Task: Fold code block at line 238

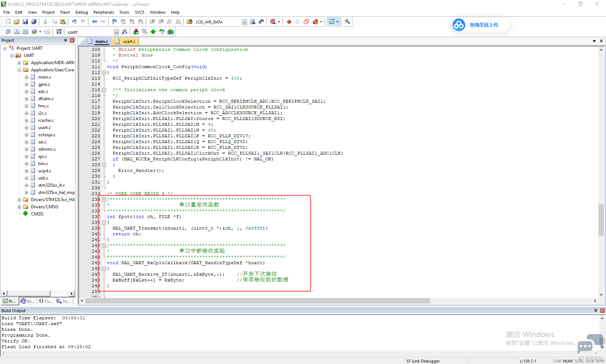Action: [104, 222]
